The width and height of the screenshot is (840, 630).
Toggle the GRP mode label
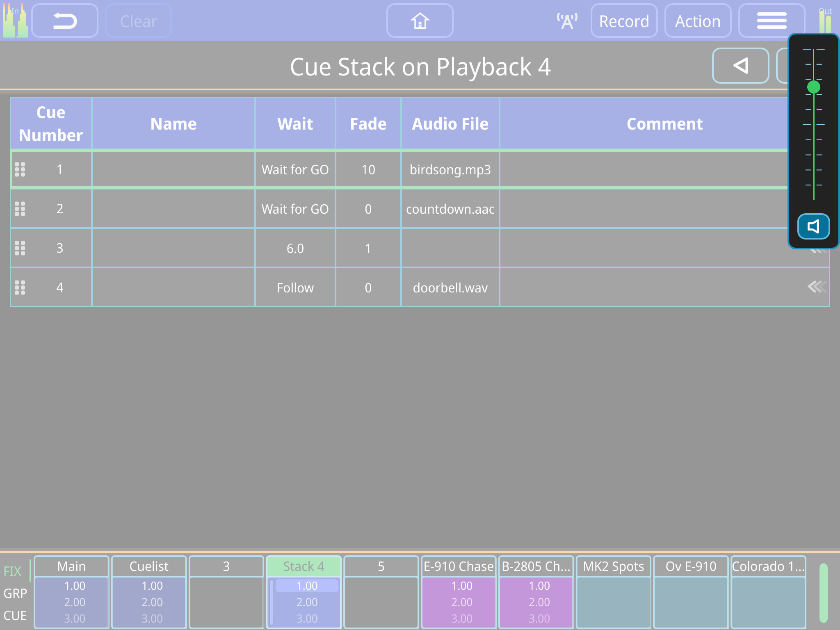15,593
